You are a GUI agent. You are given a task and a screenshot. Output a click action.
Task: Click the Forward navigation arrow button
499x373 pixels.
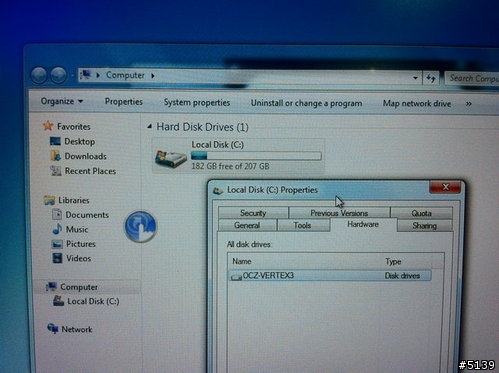point(58,75)
